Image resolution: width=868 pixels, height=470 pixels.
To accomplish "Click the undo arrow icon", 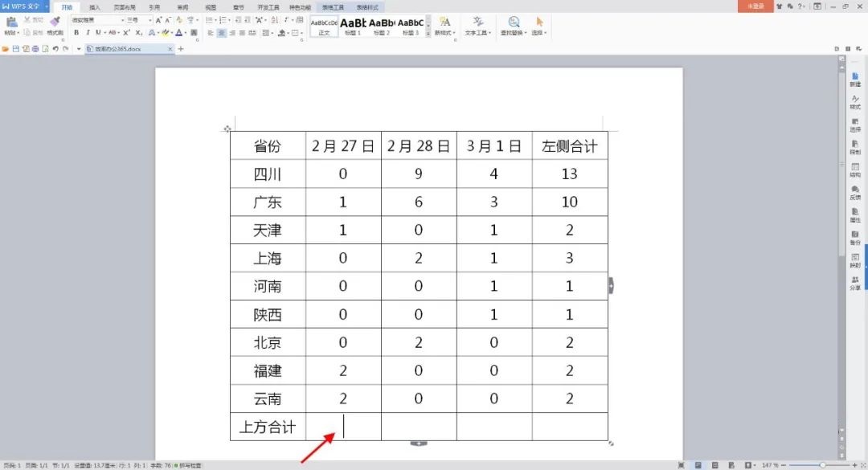I will point(55,49).
